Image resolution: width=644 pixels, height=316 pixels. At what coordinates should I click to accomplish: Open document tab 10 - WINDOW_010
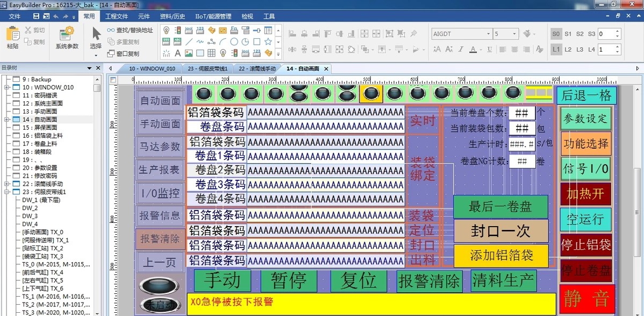pyautogui.click(x=152, y=69)
